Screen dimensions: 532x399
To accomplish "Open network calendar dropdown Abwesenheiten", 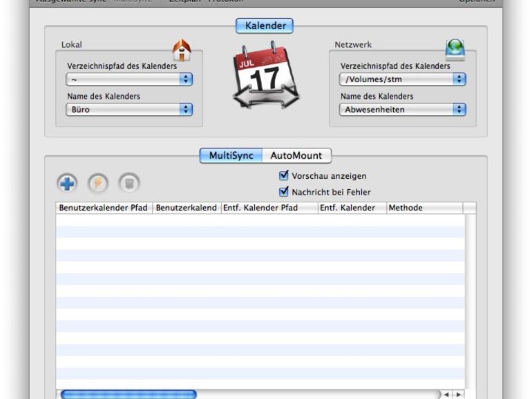I will [x=403, y=110].
